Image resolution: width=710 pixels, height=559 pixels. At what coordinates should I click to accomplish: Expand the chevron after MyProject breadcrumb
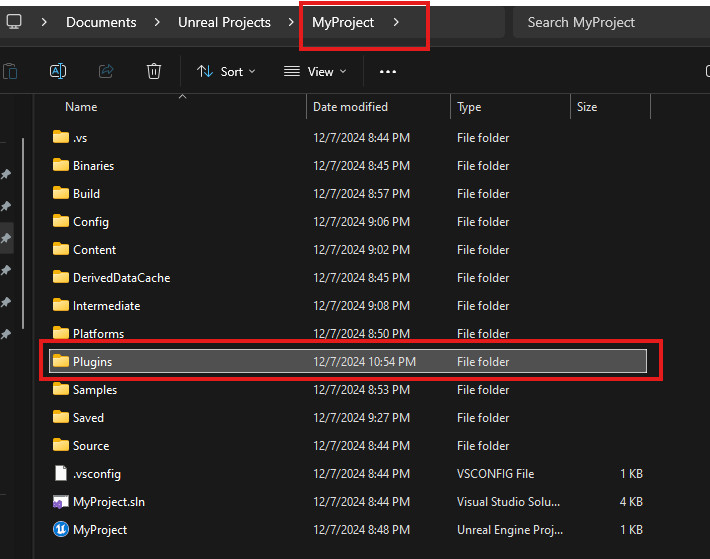(397, 22)
